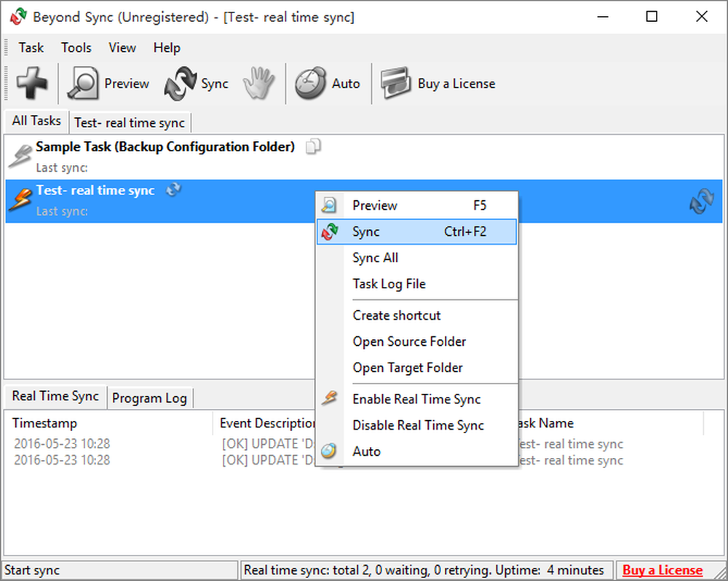Click the Buy a License link in status bar
Viewport: 728px width, 581px height.
[x=662, y=569]
